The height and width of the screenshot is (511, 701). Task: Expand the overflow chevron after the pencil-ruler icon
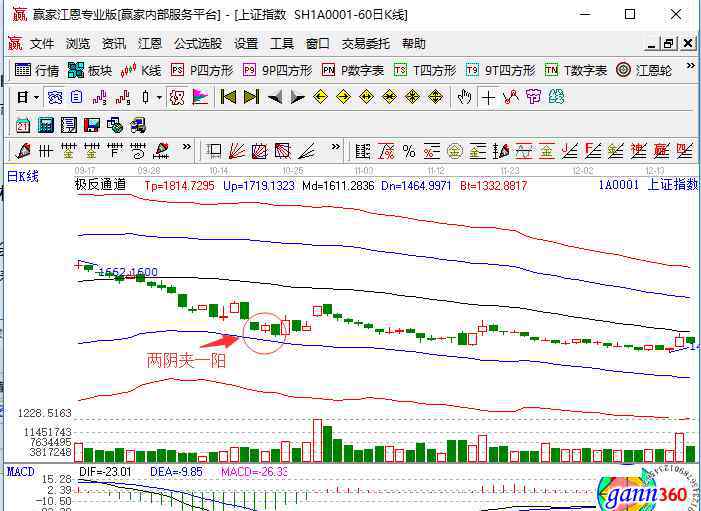coord(187,147)
